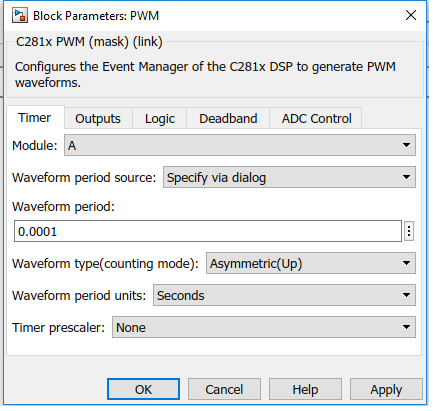
Task: Expand the Waveform type counting mode dropdown
Action: click(x=311, y=263)
